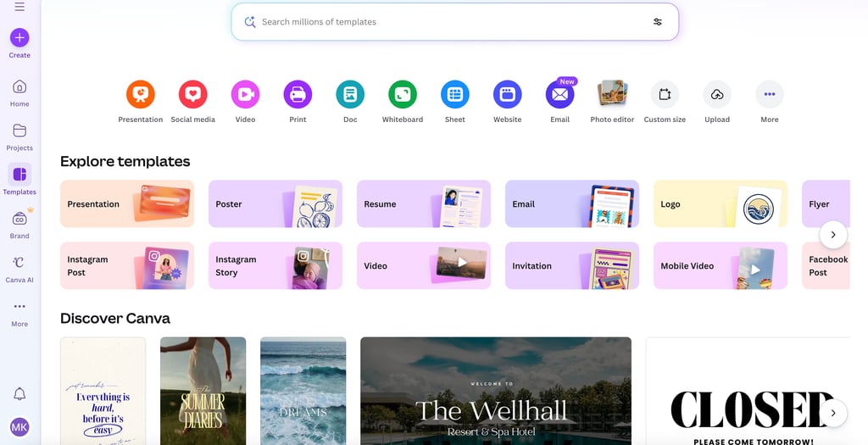Click the Upload cloud icon
This screenshot has width=868, height=445.
point(717,94)
